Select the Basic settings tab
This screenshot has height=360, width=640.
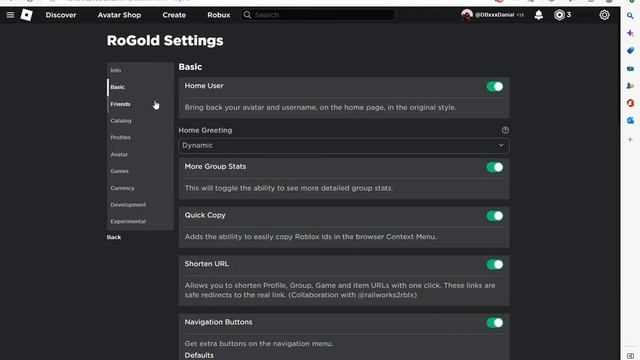pyautogui.click(x=140, y=87)
